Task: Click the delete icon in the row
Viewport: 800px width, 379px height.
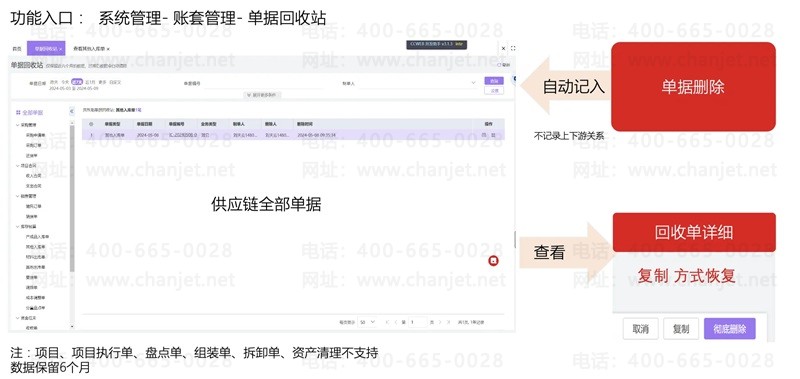Action: coord(493,135)
